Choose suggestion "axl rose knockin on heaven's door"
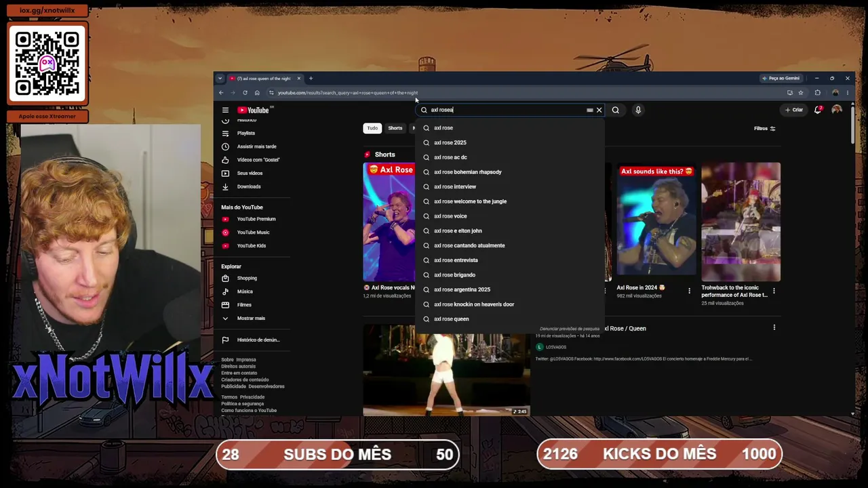This screenshot has width=868, height=488. click(509, 304)
